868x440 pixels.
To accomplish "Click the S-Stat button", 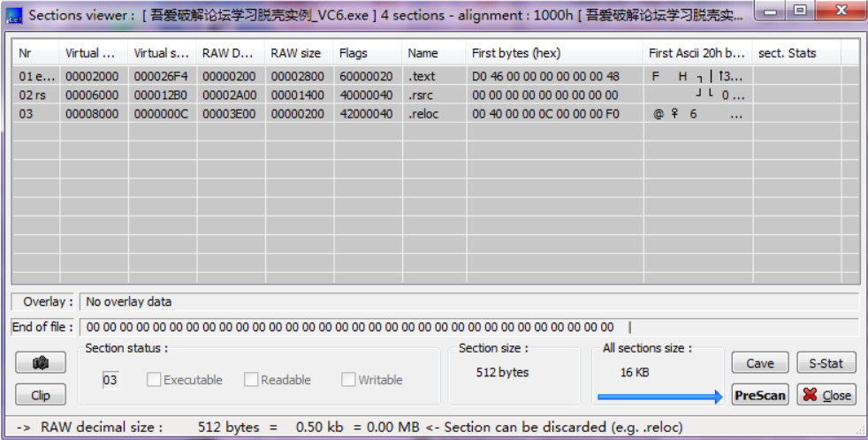I will (826, 363).
